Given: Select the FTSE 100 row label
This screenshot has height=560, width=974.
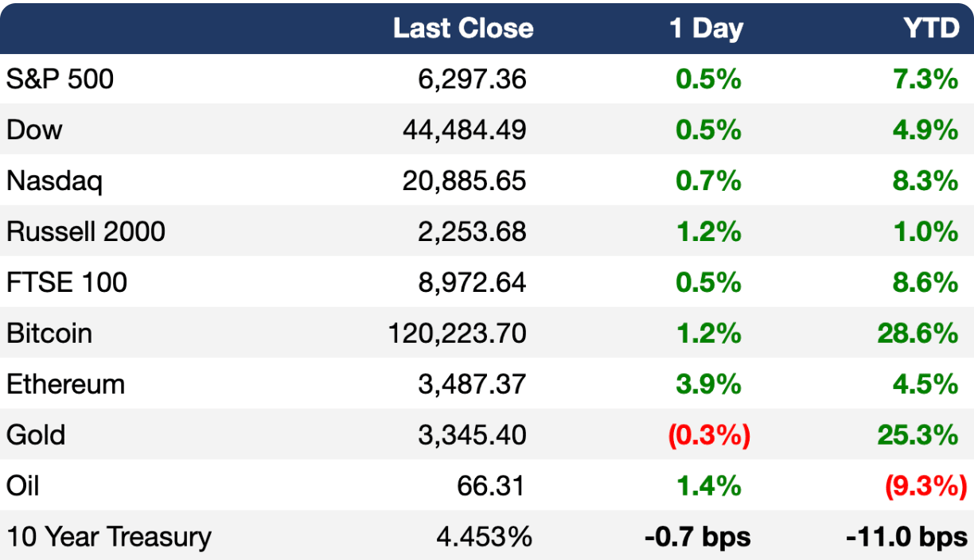Looking at the screenshot, I should pyautogui.click(x=67, y=282).
